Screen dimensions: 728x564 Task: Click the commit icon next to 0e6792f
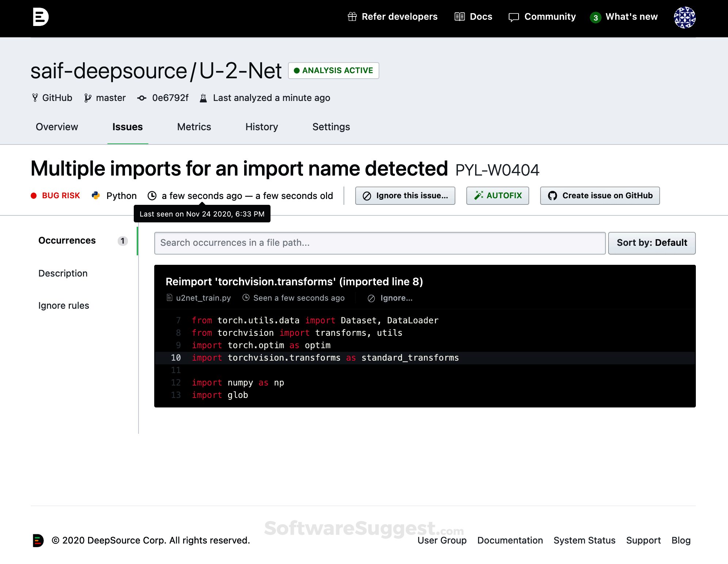coord(142,98)
